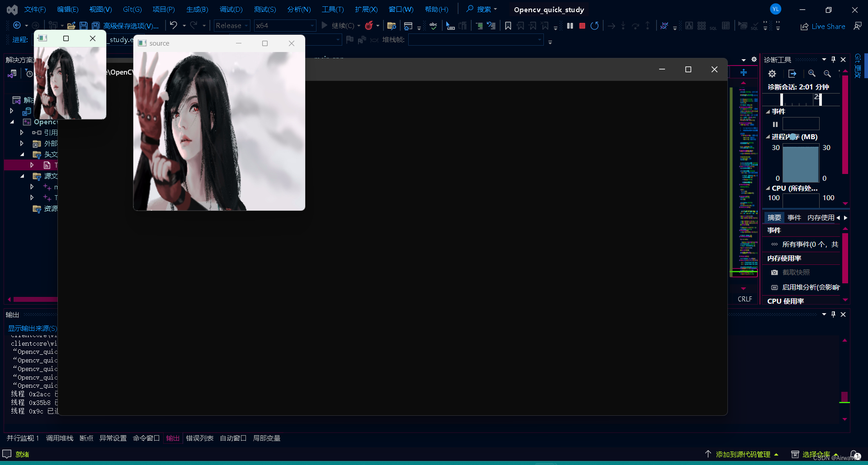
Task: Pause the events track in diagnostics
Action: point(775,124)
